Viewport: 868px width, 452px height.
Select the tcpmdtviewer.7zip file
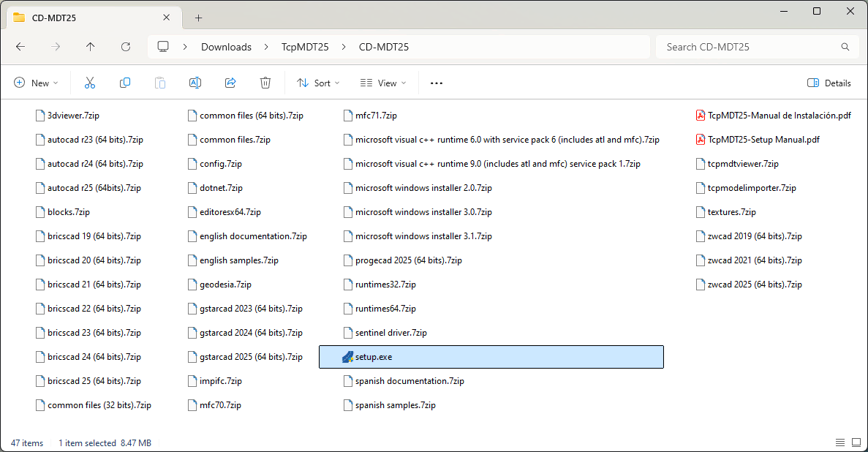(x=737, y=164)
